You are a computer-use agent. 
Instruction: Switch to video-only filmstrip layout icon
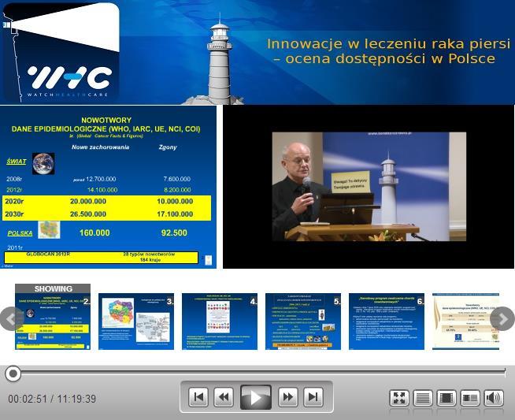pyautogui.click(x=446, y=398)
